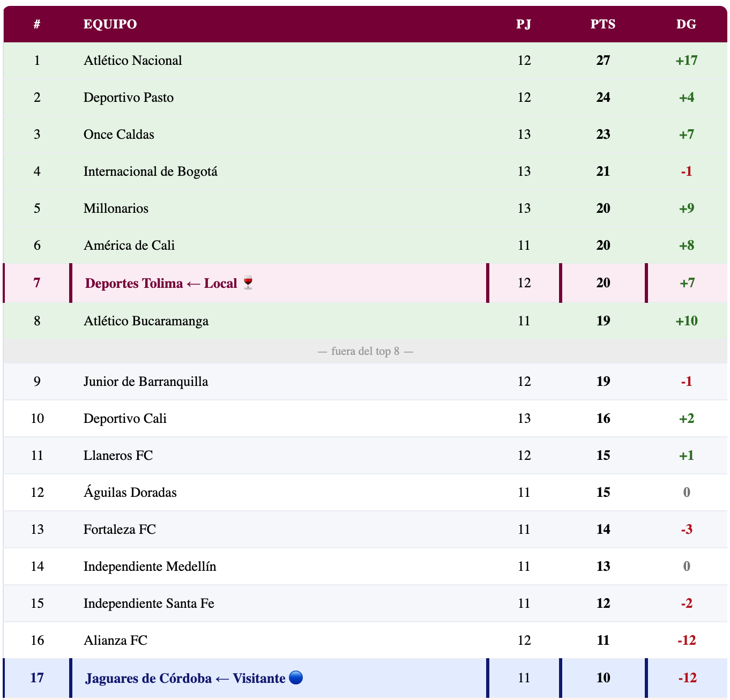
Task: Click the PJ column header
Action: (x=524, y=24)
